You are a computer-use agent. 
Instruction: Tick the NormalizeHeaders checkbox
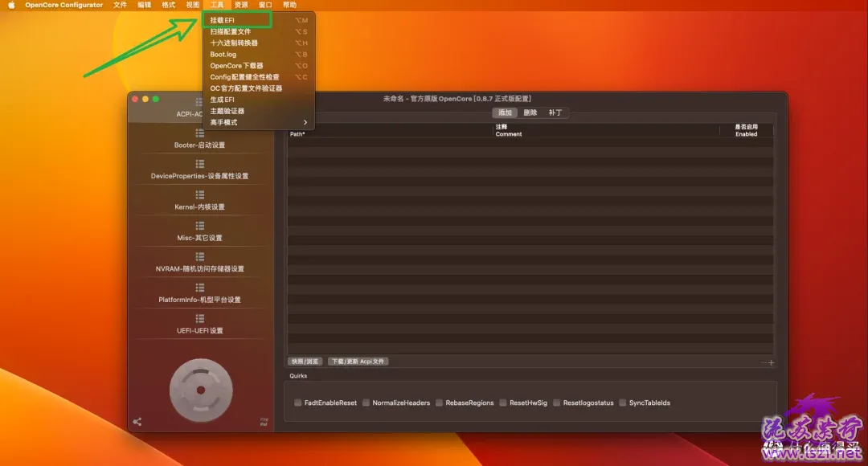point(366,403)
